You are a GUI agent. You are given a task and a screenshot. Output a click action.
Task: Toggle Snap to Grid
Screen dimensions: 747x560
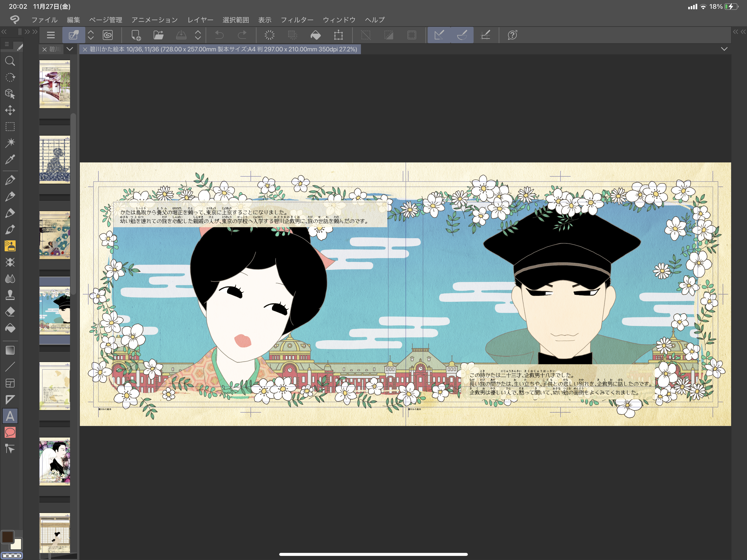click(486, 35)
